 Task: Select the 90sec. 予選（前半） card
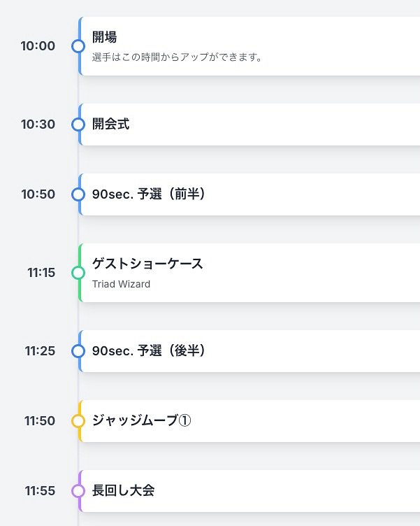tap(252, 194)
